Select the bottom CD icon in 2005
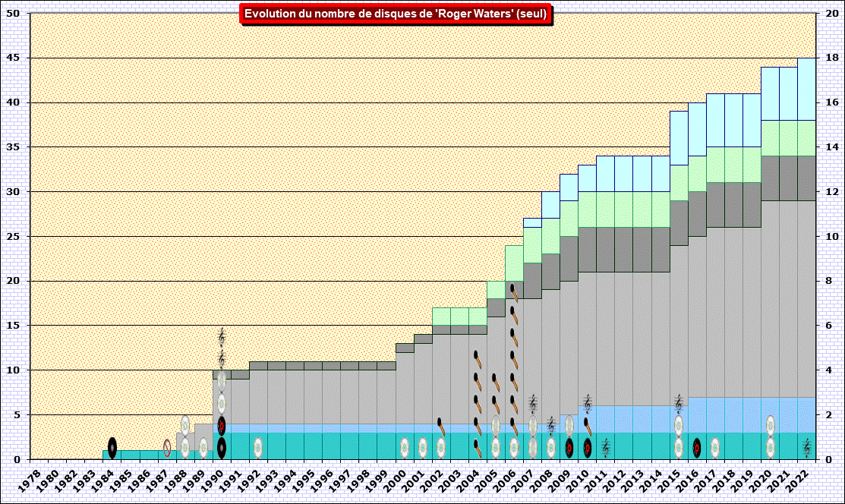 tap(496, 448)
